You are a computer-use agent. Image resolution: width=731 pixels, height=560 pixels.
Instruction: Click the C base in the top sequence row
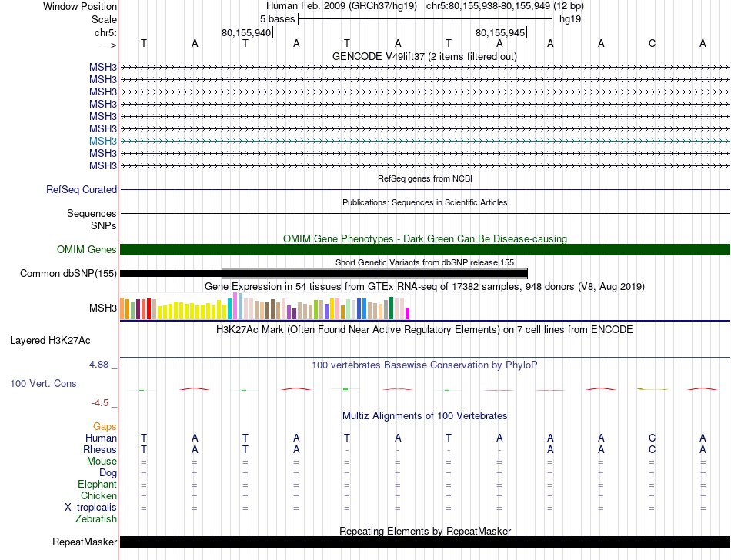(652, 44)
